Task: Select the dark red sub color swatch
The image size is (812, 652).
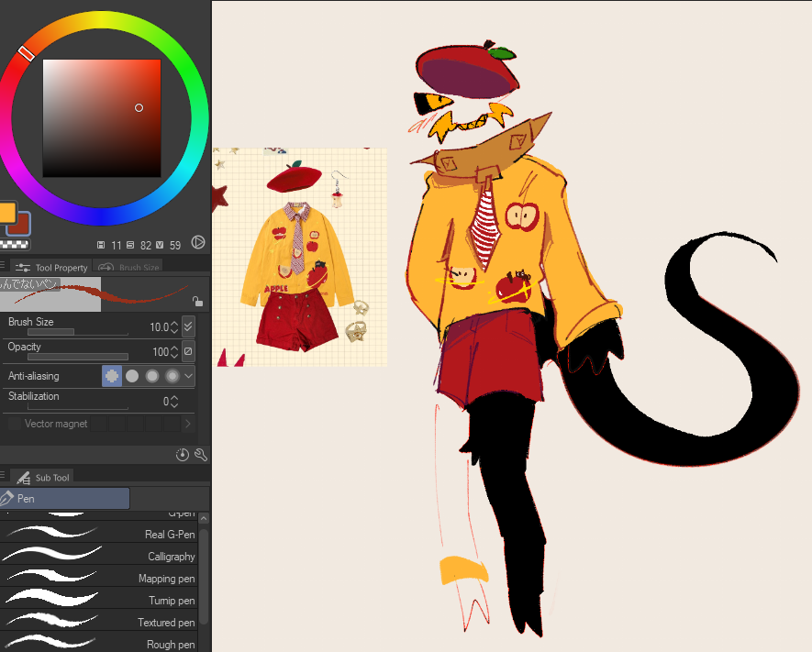Action: pyautogui.click(x=23, y=227)
